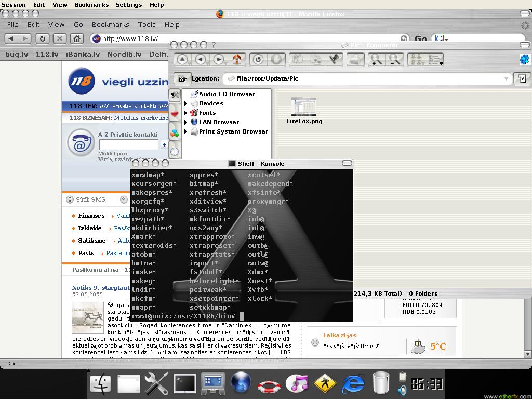532x399 pixels.
Task: Launch the terminal from the dock
Action: click(x=185, y=383)
